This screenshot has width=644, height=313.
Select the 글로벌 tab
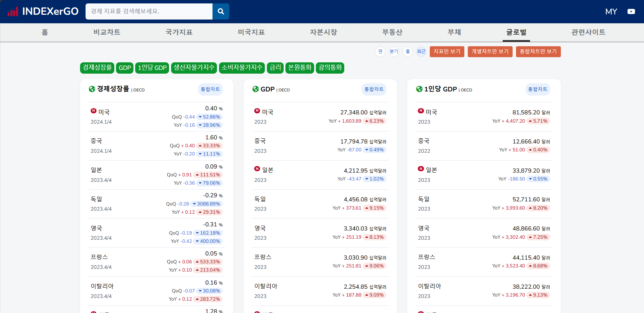coord(516,32)
